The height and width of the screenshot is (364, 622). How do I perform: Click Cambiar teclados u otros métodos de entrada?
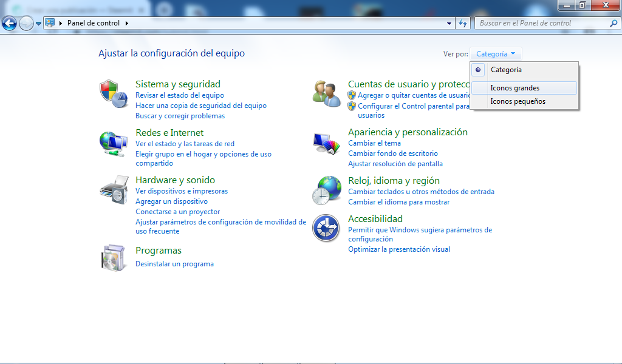pos(421,192)
